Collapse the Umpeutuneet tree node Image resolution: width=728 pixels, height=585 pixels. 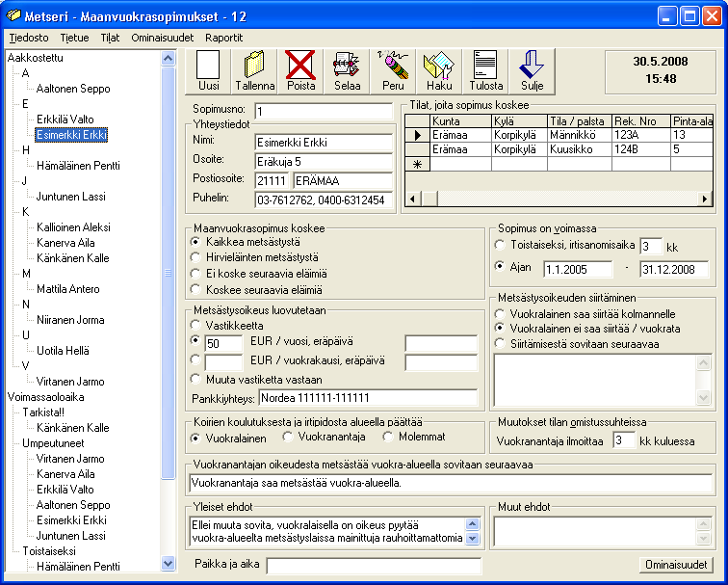pos(53,442)
